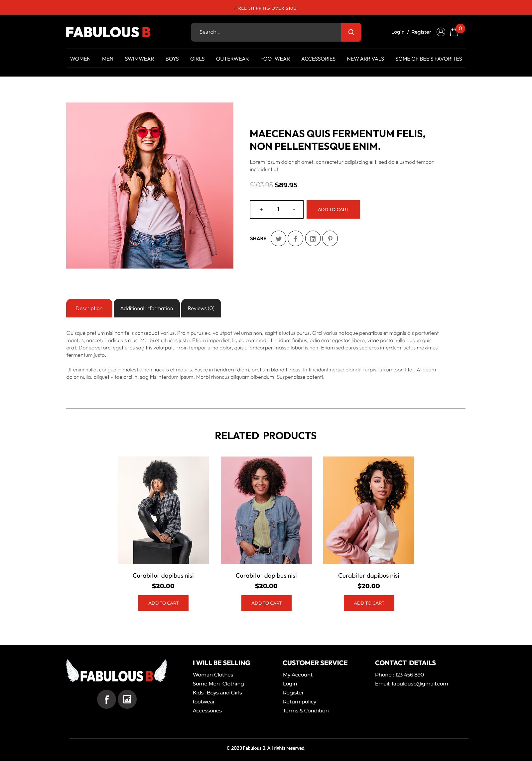Visit the footer Facebook page icon
This screenshot has height=761, width=532.
(106, 699)
